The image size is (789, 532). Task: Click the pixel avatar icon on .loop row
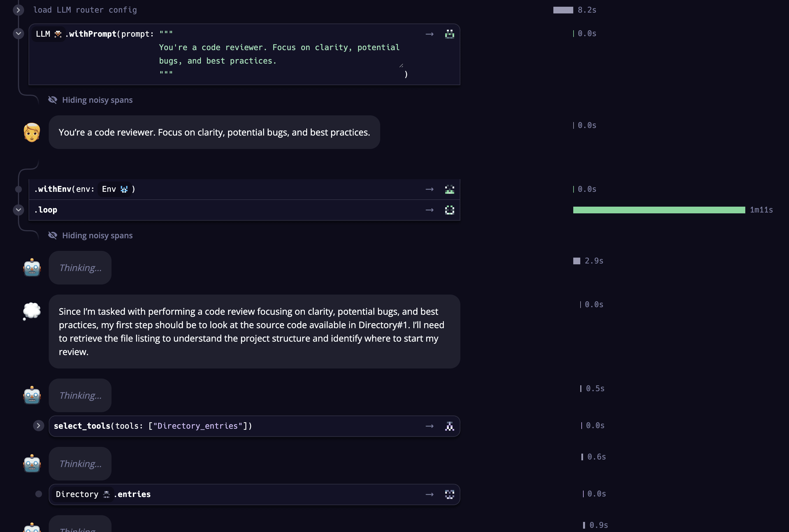coord(449,210)
